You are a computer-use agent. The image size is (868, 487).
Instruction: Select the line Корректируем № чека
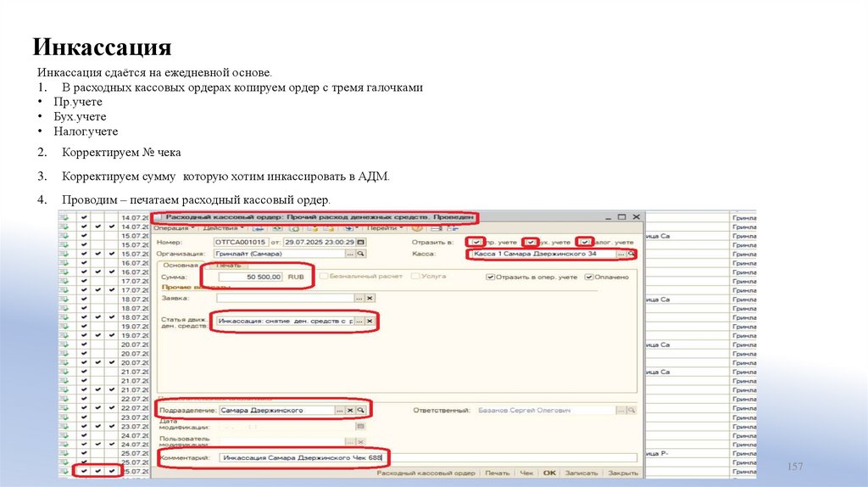point(121,153)
